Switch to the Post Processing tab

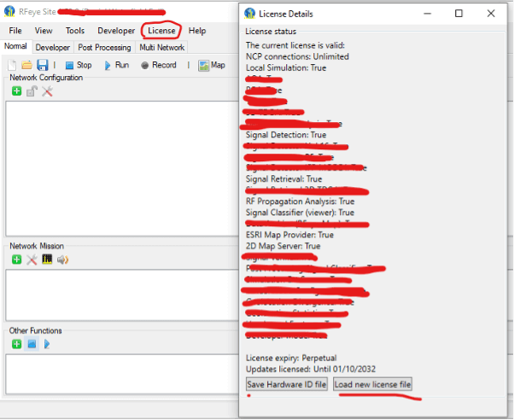104,48
